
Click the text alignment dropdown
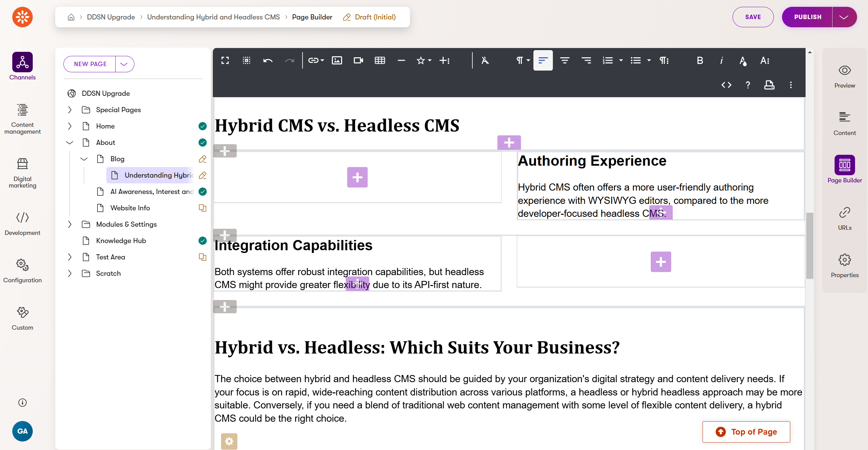coord(543,60)
